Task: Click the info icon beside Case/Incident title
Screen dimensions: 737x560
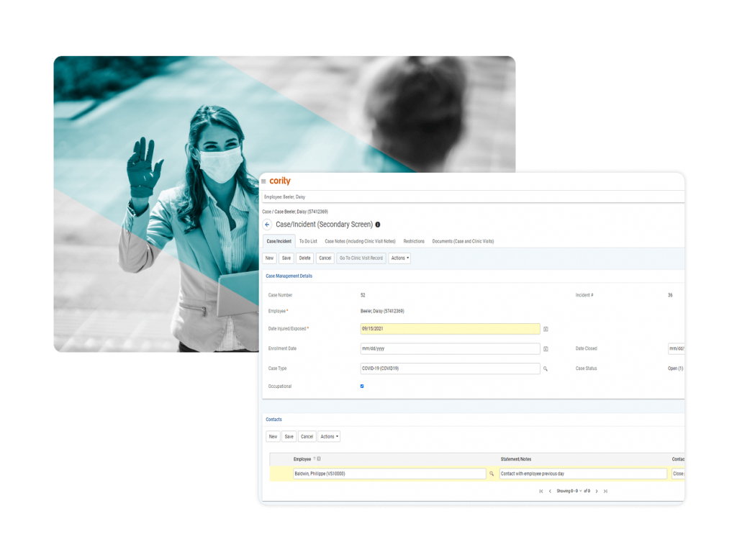Action: 379,225
